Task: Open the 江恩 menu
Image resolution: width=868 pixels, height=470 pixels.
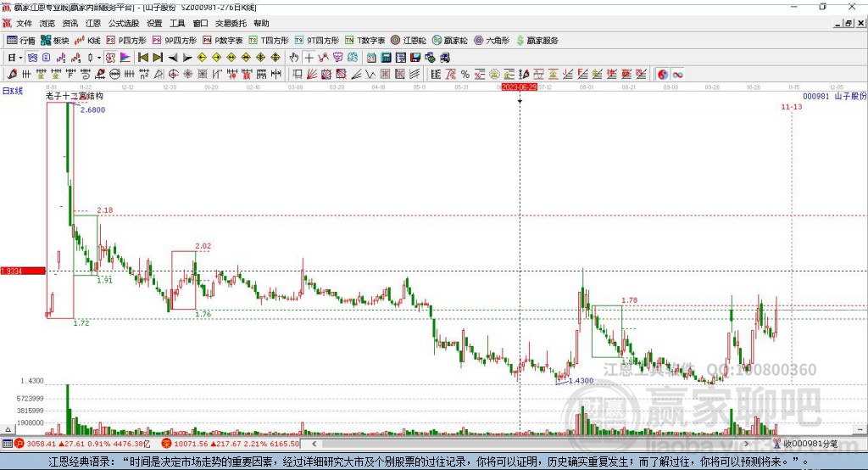Action: [93, 23]
